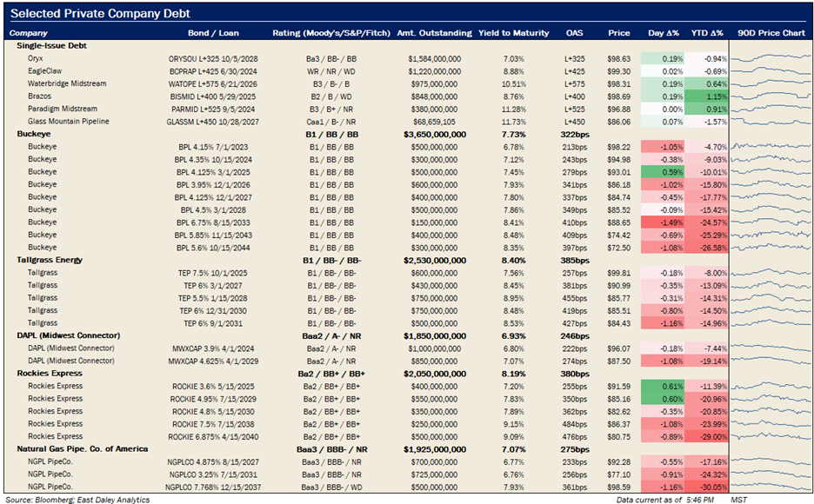The image size is (814, 504).
Task: Click Paradigm Midstream YTD 0.91% cell
Action: coord(706,109)
